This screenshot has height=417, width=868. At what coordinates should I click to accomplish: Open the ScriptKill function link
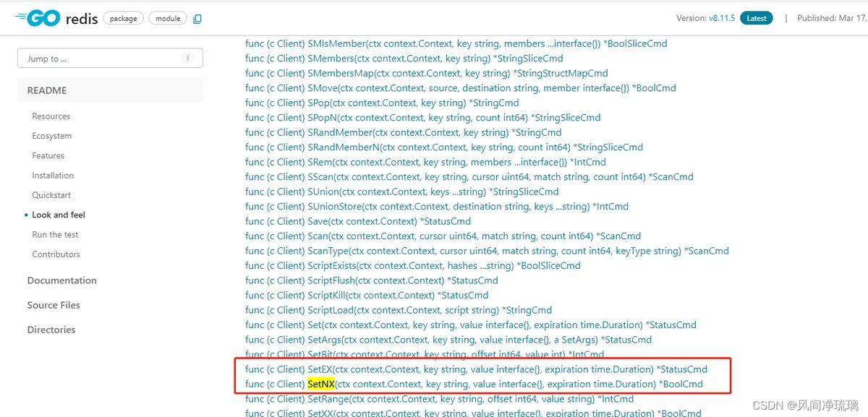click(367, 295)
